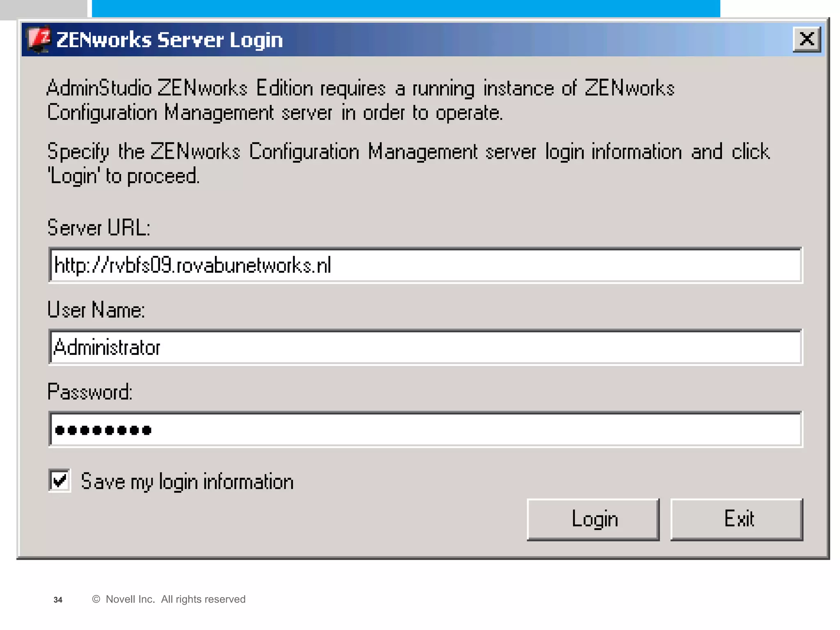Click the 'Password:' label
The image size is (840, 630).
pyautogui.click(x=90, y=392)
